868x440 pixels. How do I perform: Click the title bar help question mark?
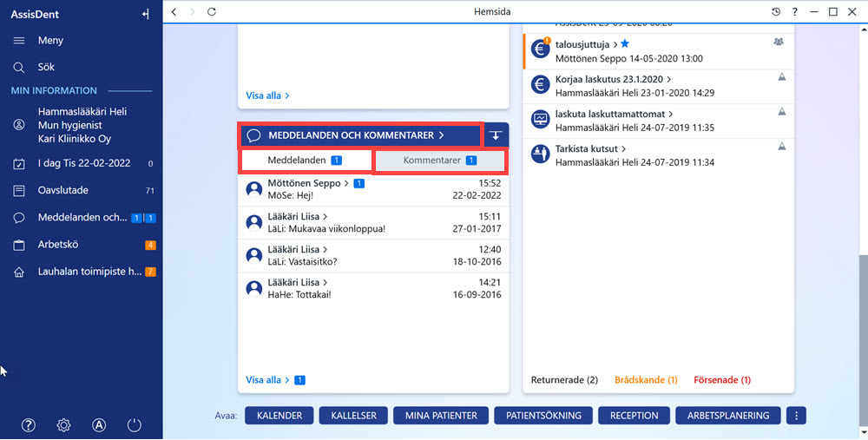coord(794,11)
